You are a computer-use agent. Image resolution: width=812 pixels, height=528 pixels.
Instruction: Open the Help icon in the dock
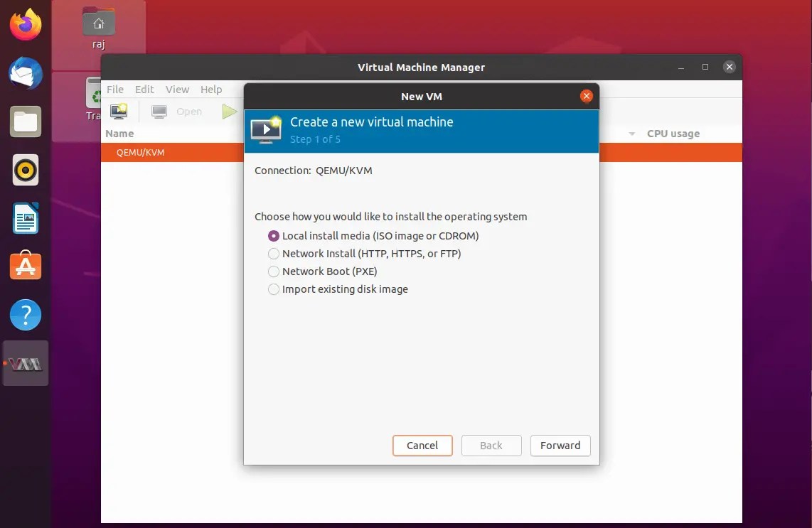click(x=25, y=314)
